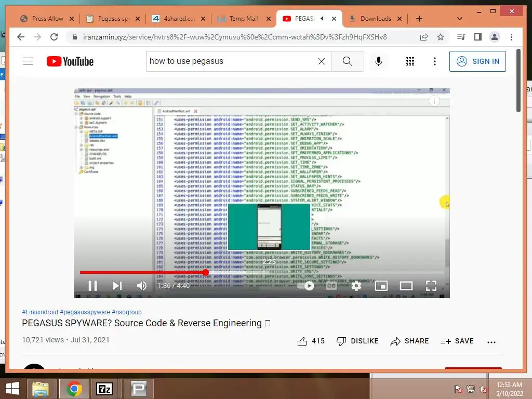Sign in to YouTube
Screen dimensions: 532x399
click(x=477, y=61)
